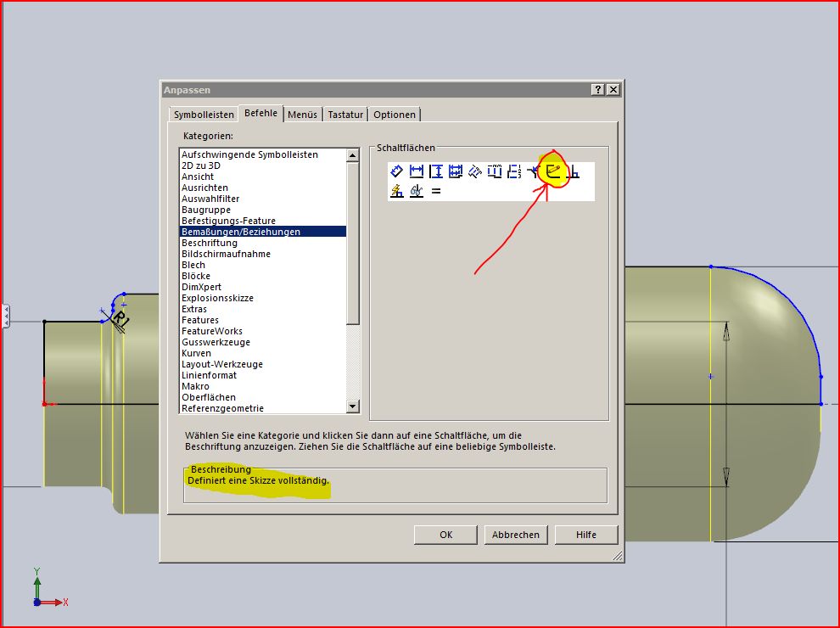Select the Ordinate Dimension button icon
This screenshot has height=628, width=840.
pyautogui.click(x=475, y=171)
